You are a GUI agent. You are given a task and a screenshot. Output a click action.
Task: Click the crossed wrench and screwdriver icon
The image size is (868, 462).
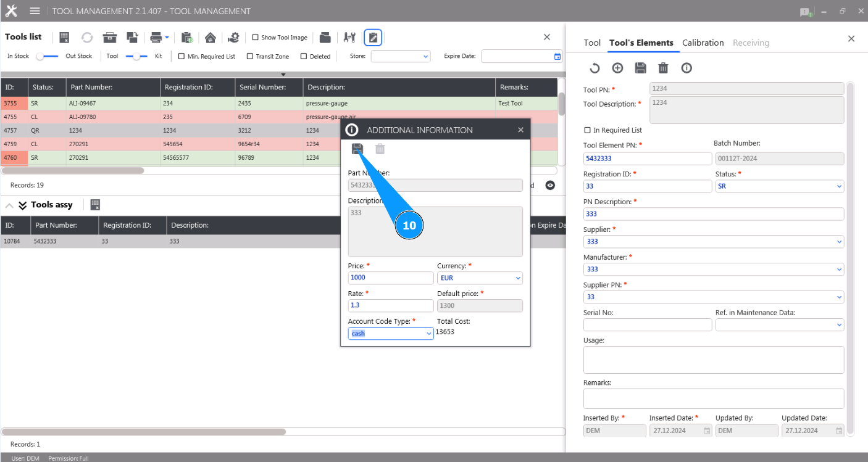(x=349, y=38)
